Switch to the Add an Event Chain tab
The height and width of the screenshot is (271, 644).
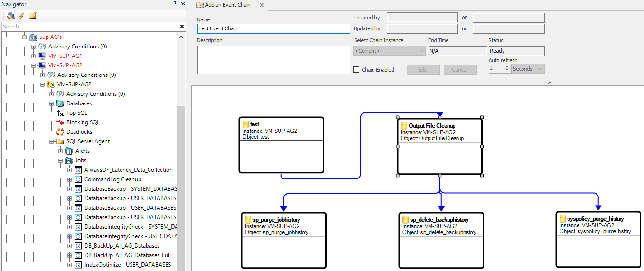point(229,5)
